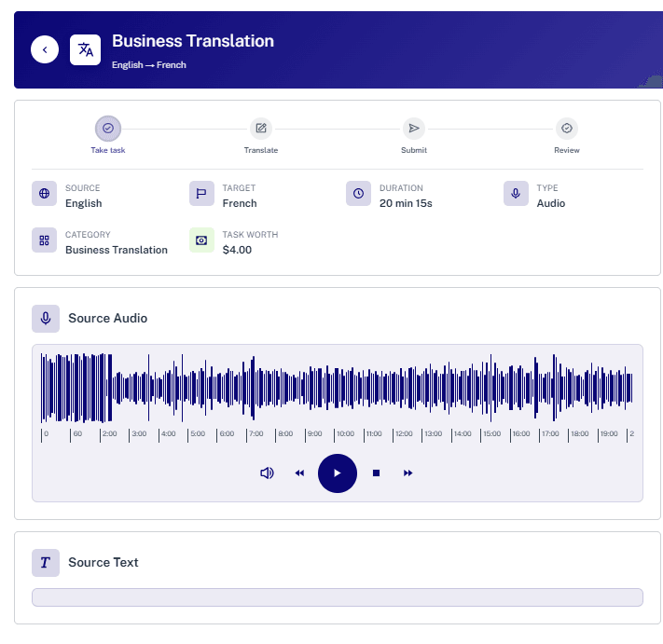Click the English source value

[83, 203]
